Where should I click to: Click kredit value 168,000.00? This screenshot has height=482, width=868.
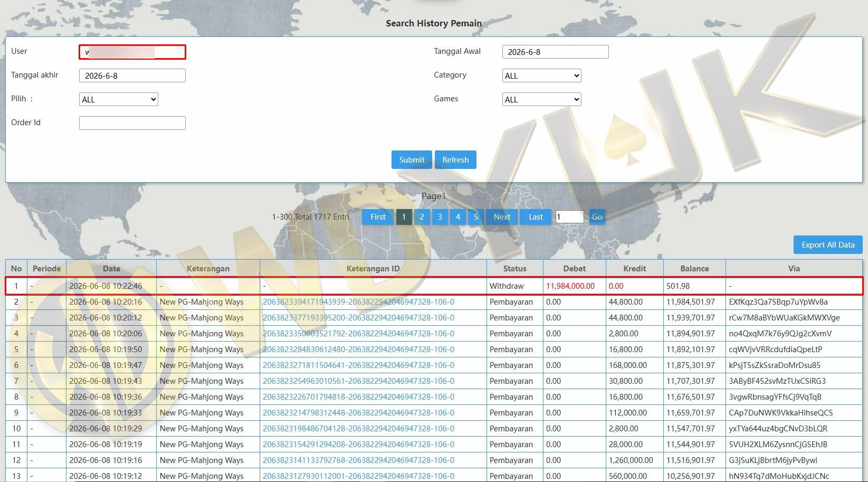(x=628, y=365)
